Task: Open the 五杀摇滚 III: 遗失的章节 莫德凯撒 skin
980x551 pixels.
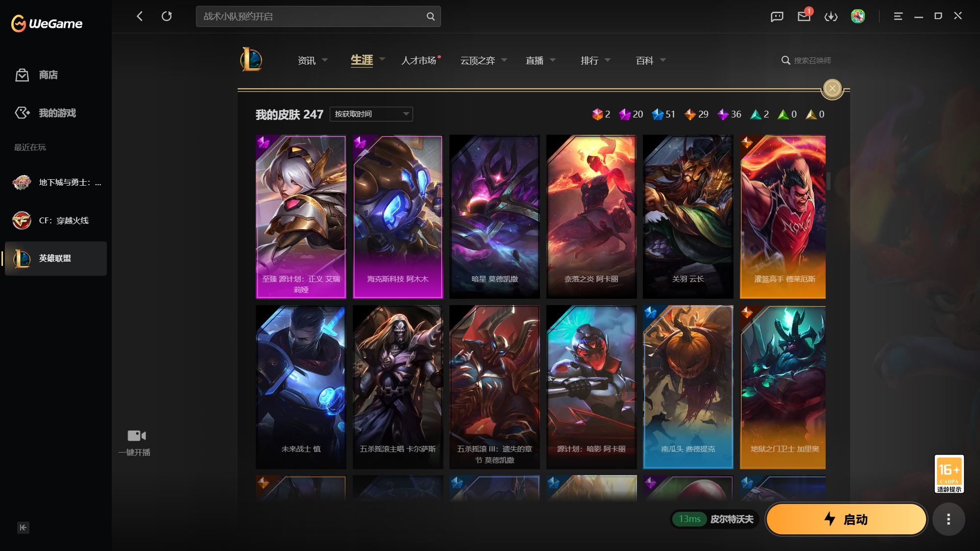Action: tap(494, 387)
